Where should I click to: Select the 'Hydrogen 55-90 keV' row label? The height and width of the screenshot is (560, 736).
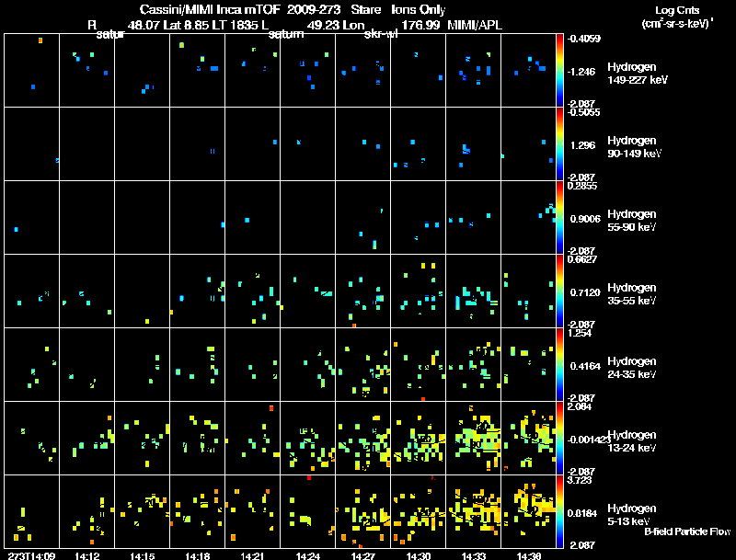pos(632,221)
